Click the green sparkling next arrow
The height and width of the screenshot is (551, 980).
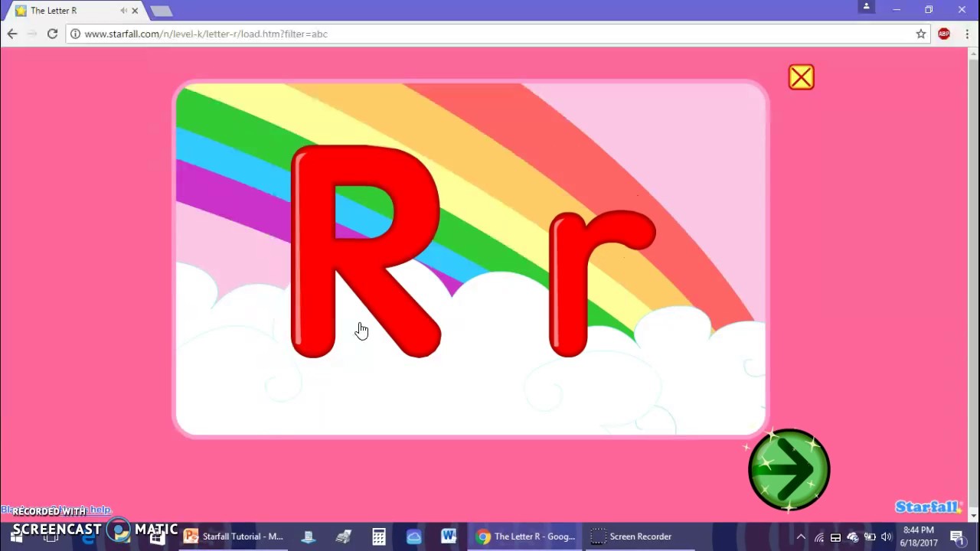pos(789,470)
